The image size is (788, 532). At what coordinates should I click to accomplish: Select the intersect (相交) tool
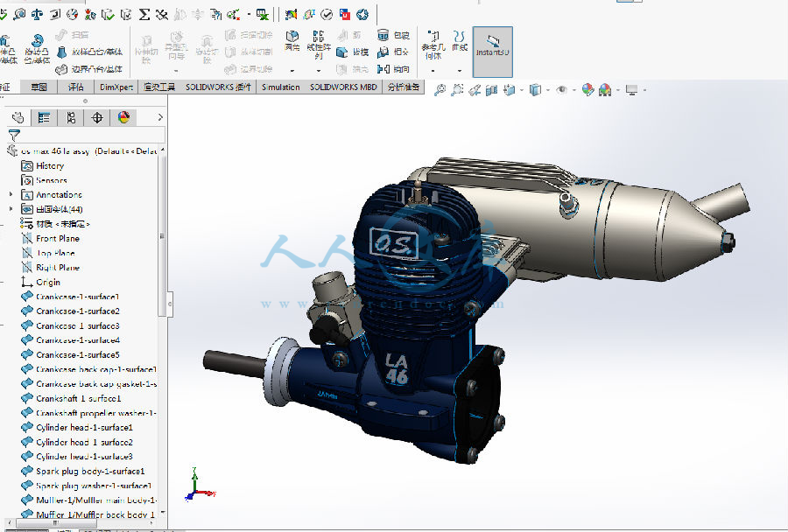coord(393,52)
